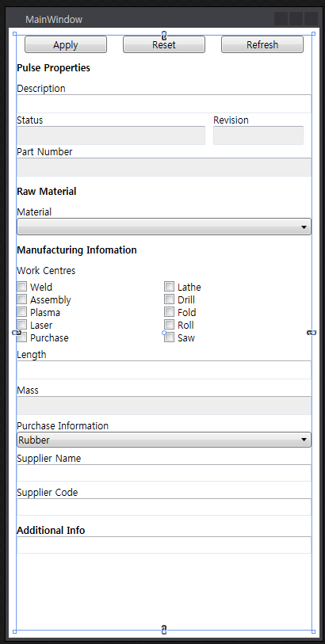Click the Work Centres label
This screenshot has width=325, height=644.
tap(46, 271)
